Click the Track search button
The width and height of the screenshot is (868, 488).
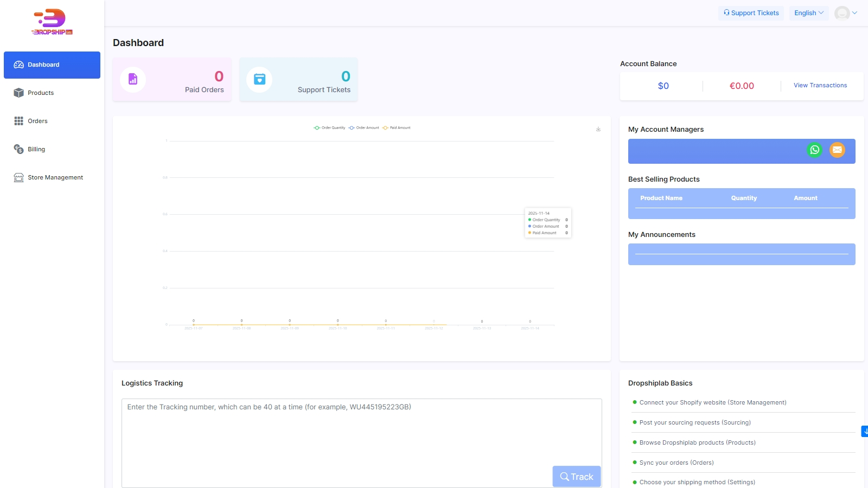(577, 477)
